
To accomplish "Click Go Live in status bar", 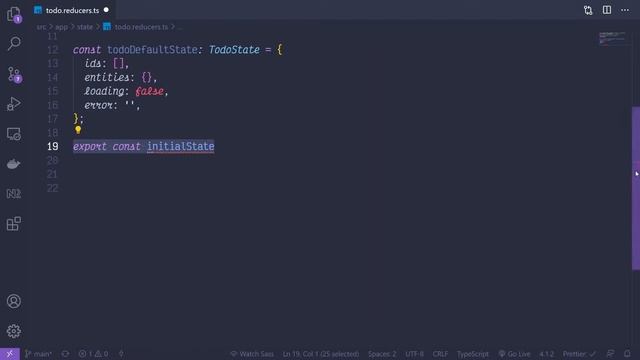I will click(x=514, y=354).
